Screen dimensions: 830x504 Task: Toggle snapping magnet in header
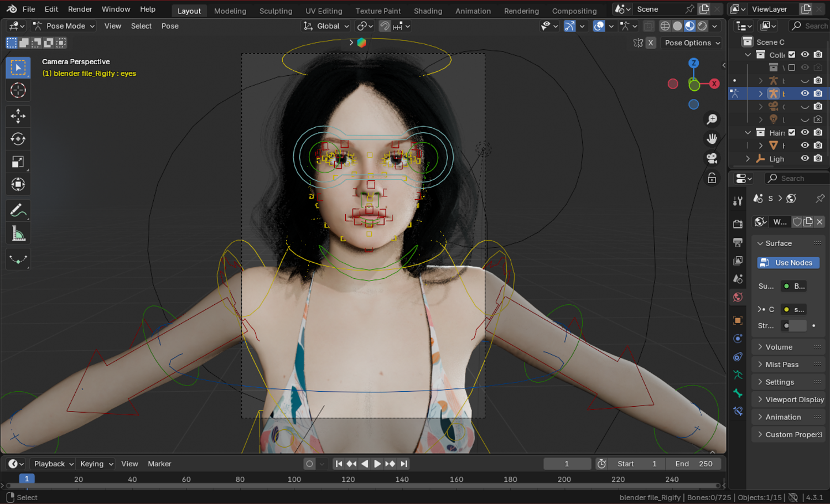pyautogui.click(x=385, y=26)
